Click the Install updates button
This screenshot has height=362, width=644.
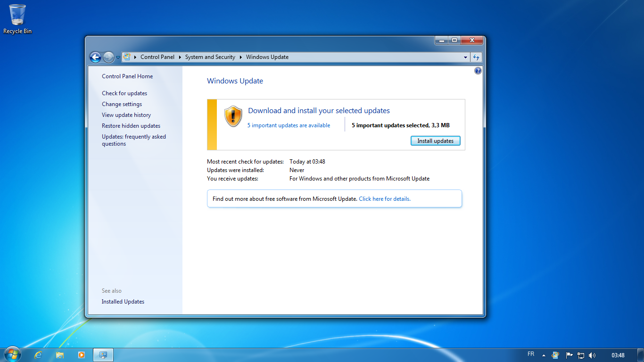pos(435,141)
